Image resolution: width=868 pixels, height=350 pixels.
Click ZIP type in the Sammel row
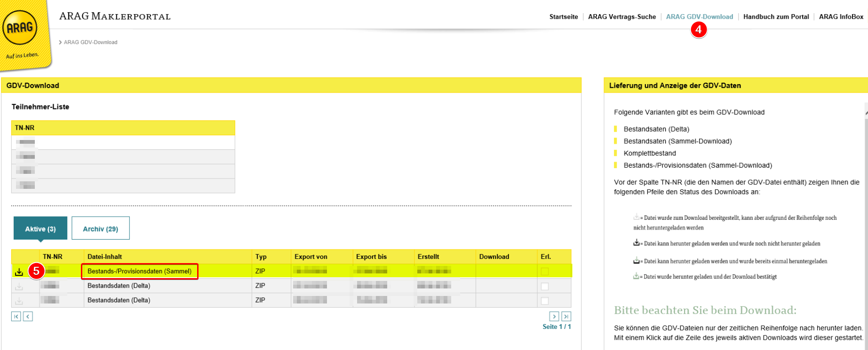pos(260,271)
